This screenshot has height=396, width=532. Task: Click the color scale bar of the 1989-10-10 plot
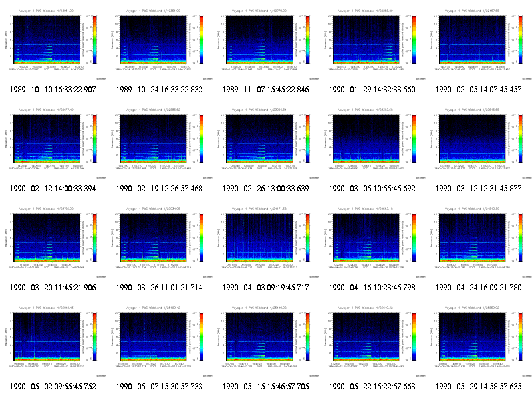tap(95, 40)
